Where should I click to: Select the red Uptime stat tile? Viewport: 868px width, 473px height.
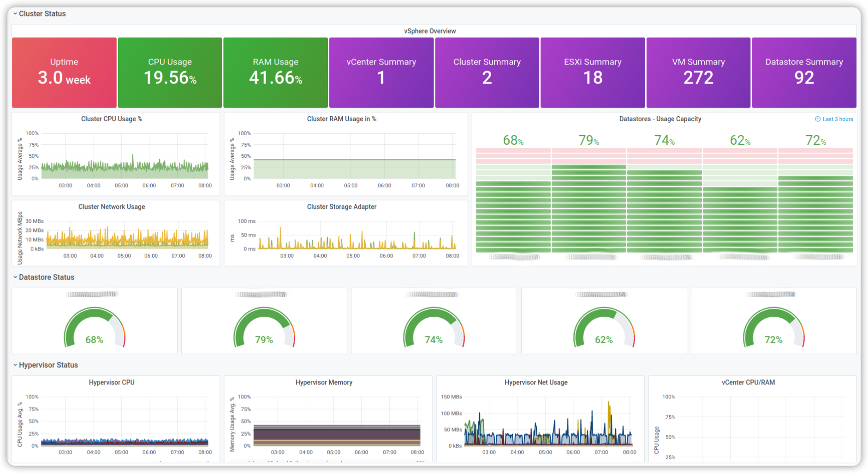(x=64, y=72)
